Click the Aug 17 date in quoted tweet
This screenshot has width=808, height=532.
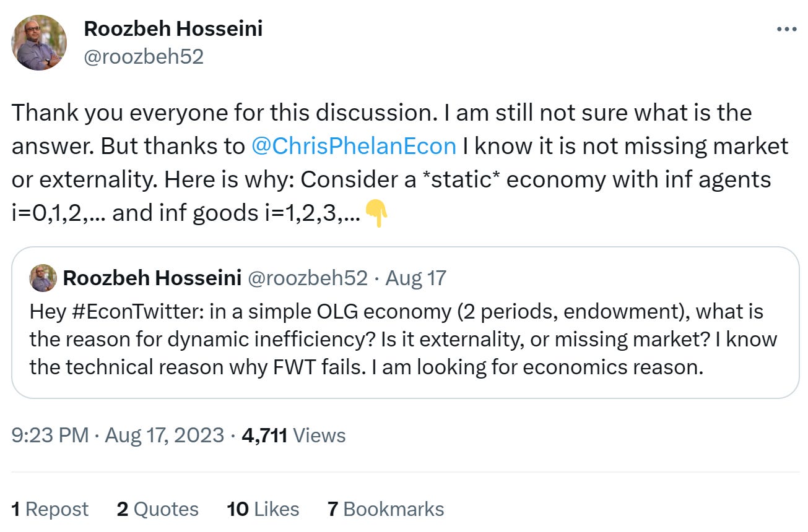click(x=416, y=278)
